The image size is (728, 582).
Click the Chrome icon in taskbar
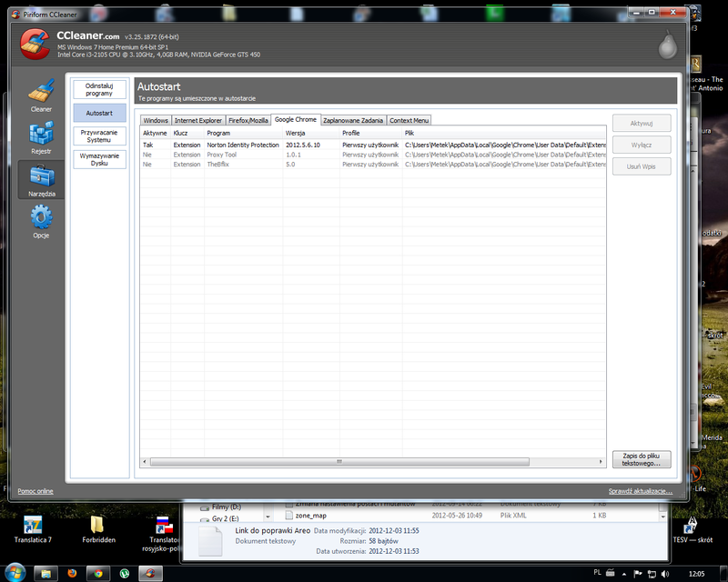(x=96, y=573)
